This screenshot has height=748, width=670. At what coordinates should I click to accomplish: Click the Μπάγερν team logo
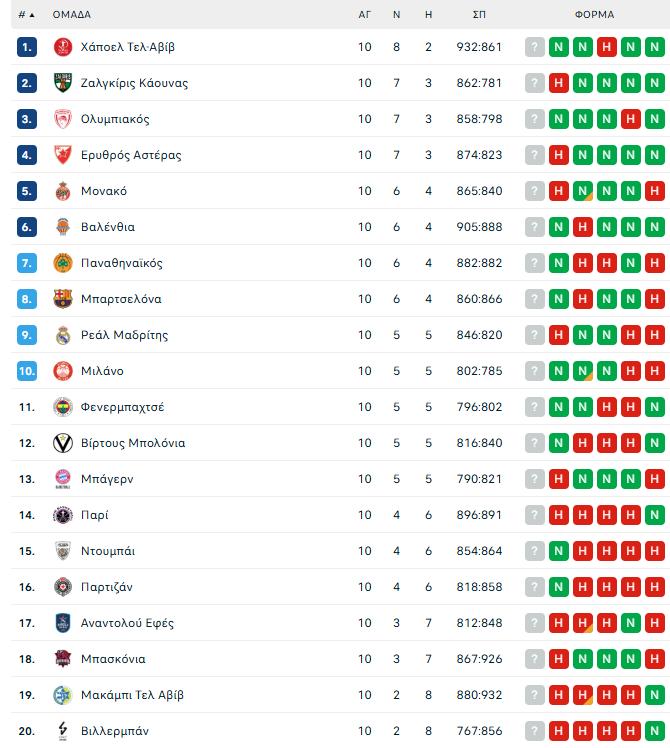coord(63,479)
